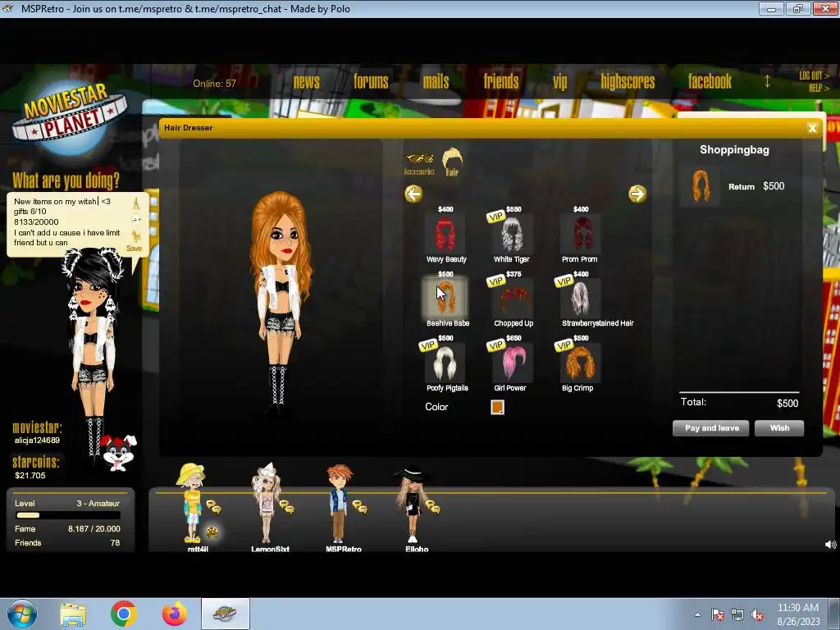Image resolution: width=840 pixels, height=630 pixels.
Task: Open the mails menu
Action: coord(436,81)
